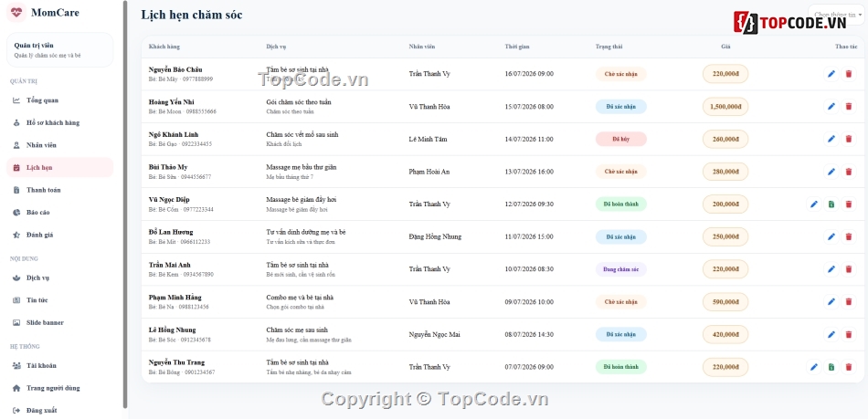The width and height of the screenshot is (868, 419).
Task: Open Báo cáo in the sidebar
Action: pyautogui.click(x=59, y=213)
